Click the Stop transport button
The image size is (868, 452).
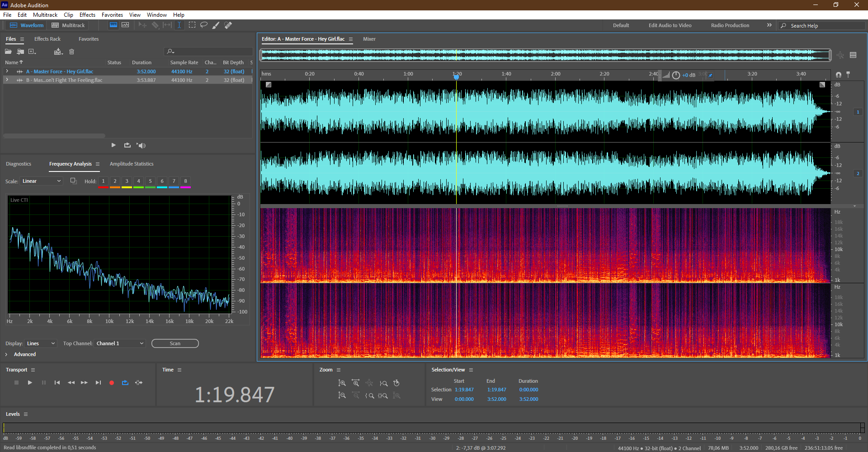[16, 383]
